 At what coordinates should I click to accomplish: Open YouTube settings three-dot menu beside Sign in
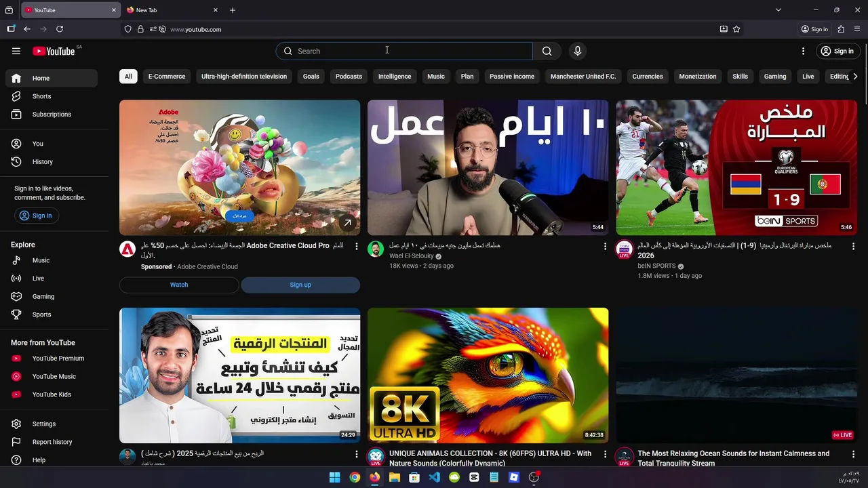coord(803,51)
